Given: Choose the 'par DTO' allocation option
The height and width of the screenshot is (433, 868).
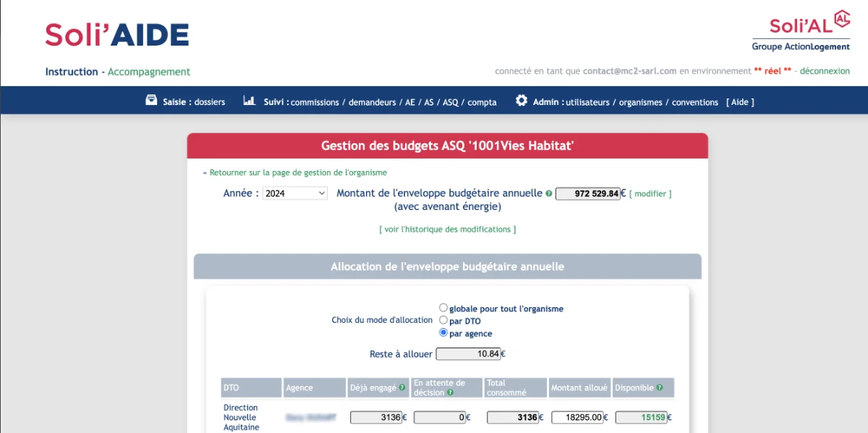Looking at the screenshot, I should point(443,320).
